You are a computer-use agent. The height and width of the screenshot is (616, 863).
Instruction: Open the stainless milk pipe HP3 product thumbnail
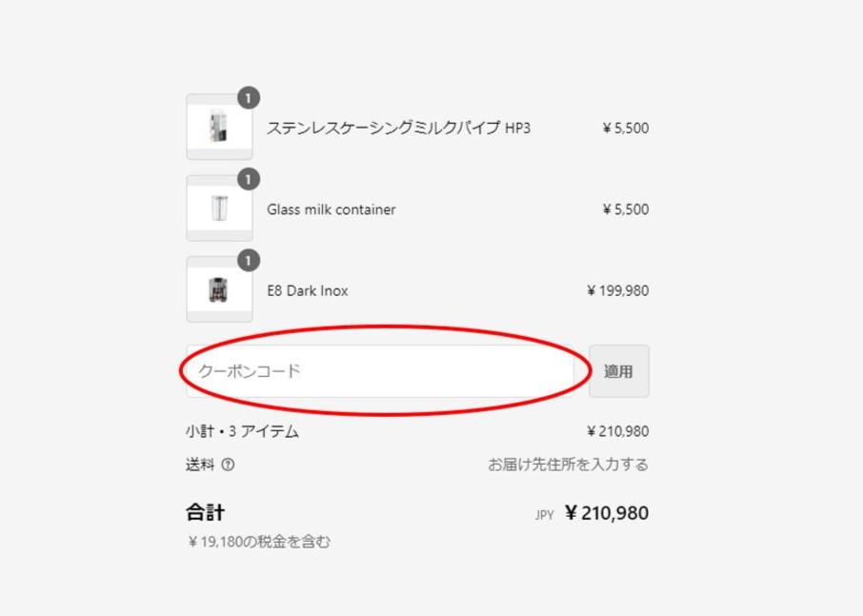click(219, 127)
